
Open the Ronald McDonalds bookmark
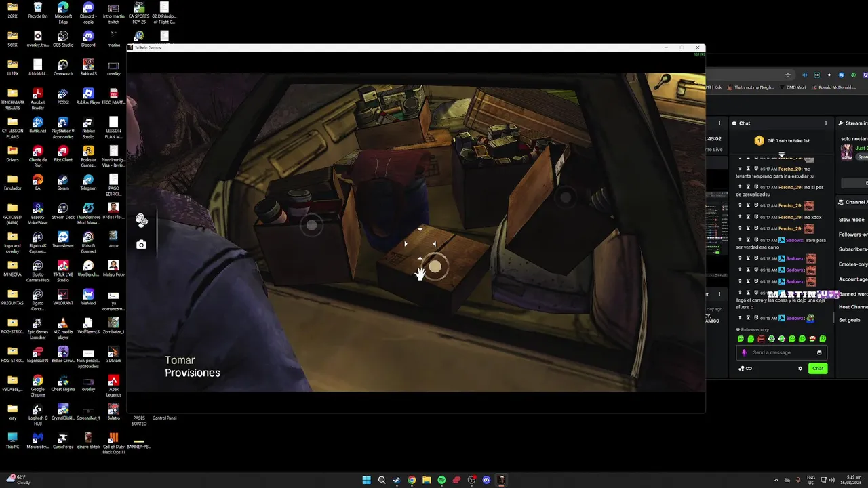[x=833, y=87]
